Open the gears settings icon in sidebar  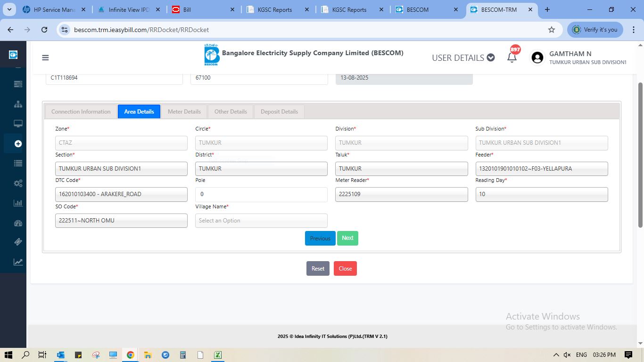pos(18,183)
